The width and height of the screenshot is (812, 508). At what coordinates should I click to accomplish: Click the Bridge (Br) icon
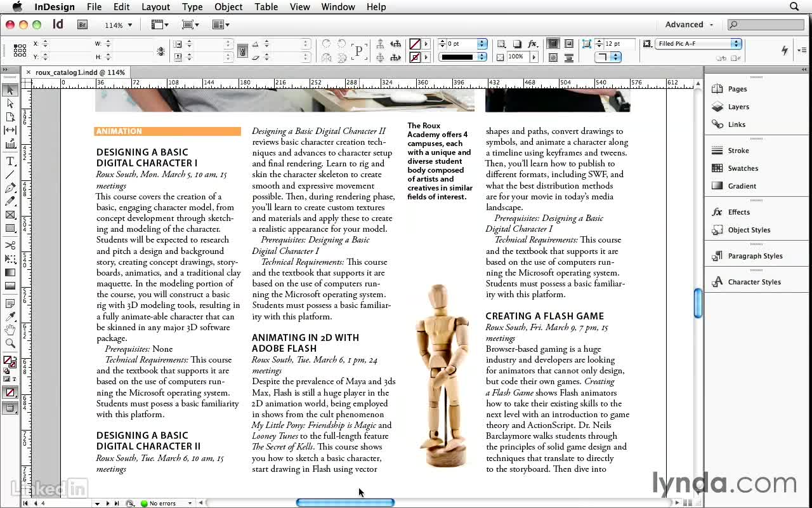tap(82, 25)
